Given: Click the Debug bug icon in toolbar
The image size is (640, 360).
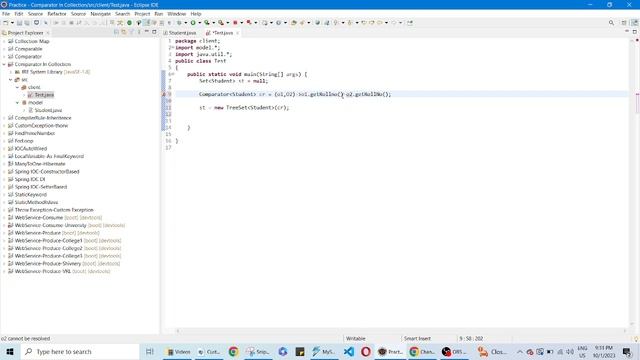Looking at the screenshot, I should click(179, 23).
